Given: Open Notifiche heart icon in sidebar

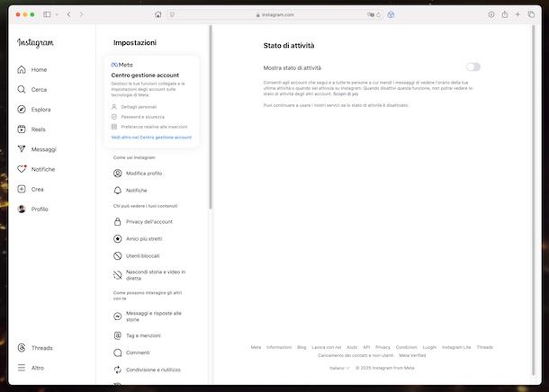Looking at the screenshot, I should point(22,169).
